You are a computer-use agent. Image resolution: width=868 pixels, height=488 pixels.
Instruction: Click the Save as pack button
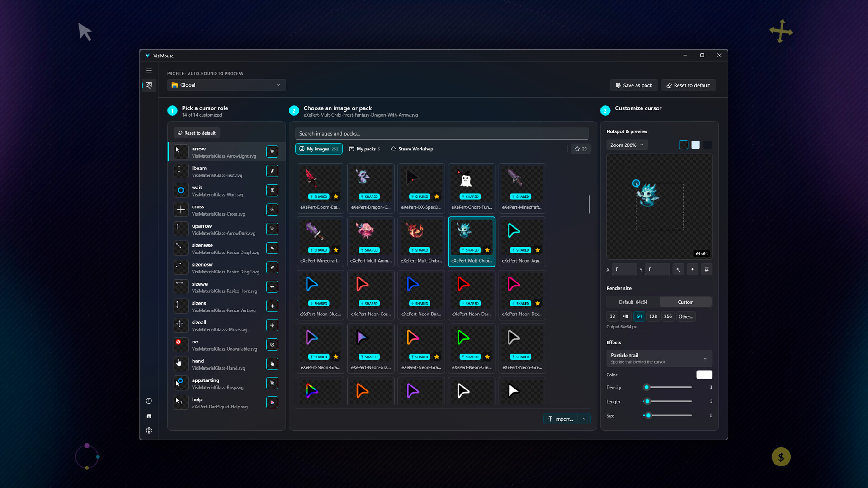click(x=634, y=85)
